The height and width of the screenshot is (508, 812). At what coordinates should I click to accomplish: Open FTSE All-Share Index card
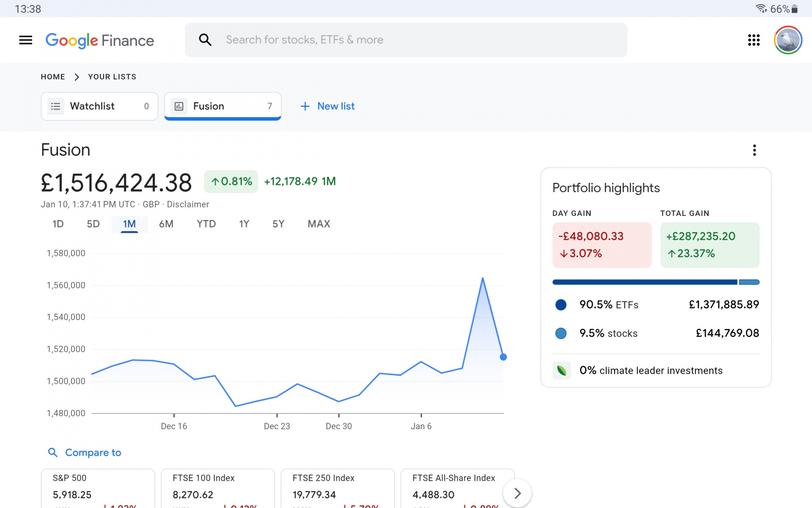point(457,488)
